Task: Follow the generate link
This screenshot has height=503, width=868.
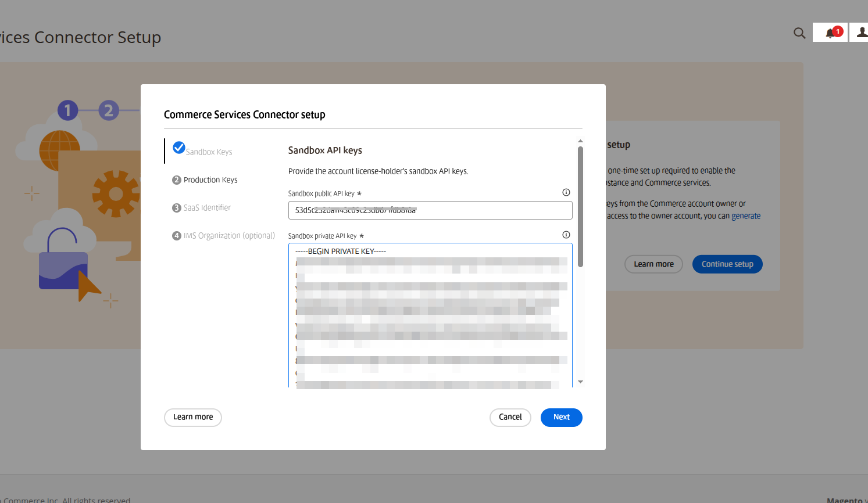Action: pos(746,216)
